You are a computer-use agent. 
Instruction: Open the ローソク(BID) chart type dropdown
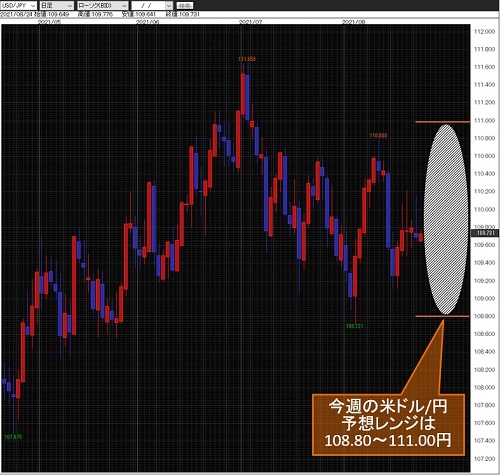pyautogui.click(x=103, y=5)
